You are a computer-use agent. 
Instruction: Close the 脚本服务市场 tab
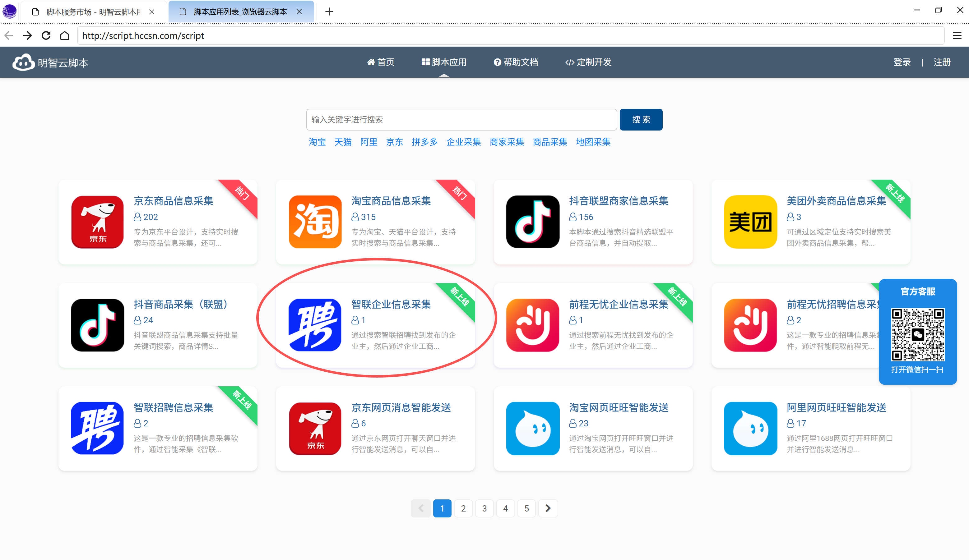click(152, 12)
